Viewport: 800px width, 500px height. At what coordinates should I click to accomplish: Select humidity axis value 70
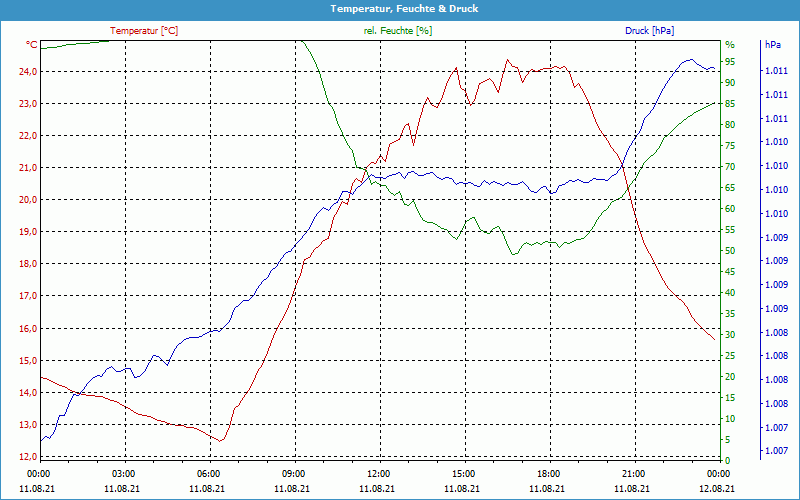pos(730,167)
